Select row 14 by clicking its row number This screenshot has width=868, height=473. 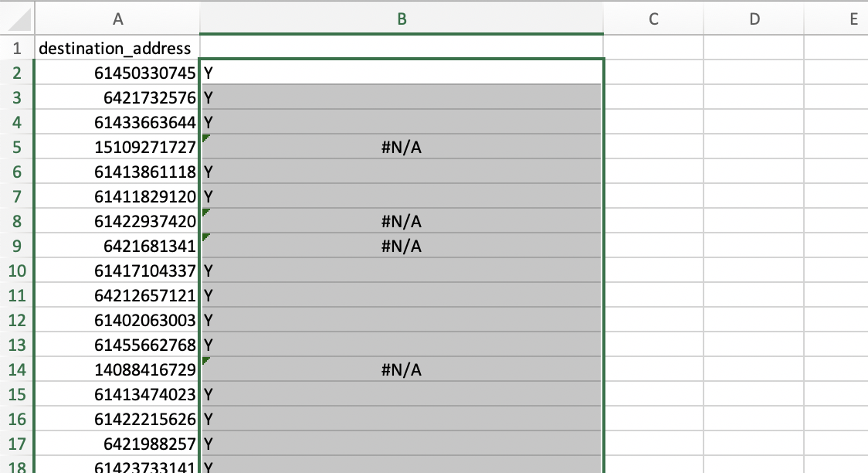(16, 369)
